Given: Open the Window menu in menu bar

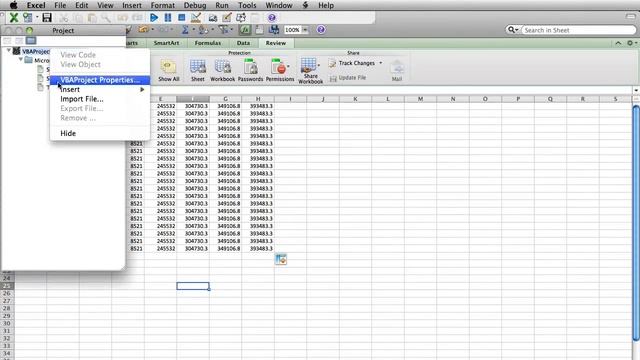Looking at the screenshot, I should point(279,5).
